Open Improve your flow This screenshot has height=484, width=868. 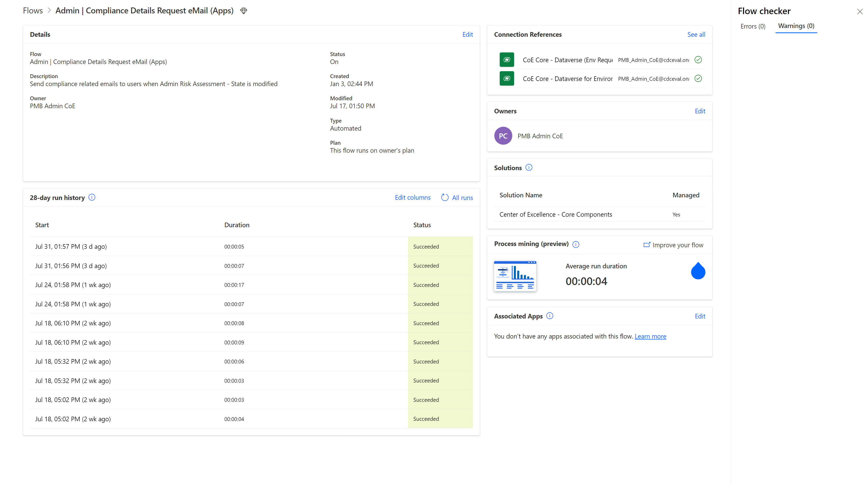tap(677, 244)
